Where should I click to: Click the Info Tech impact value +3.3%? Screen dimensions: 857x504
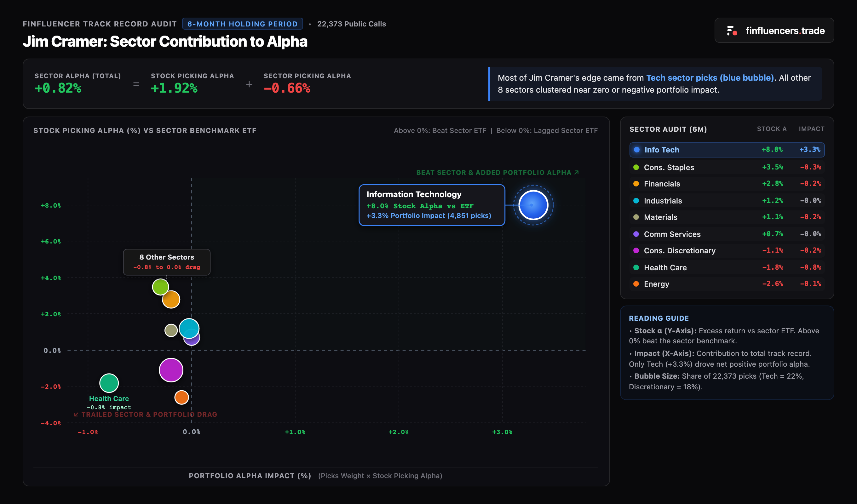click(809, 150)
